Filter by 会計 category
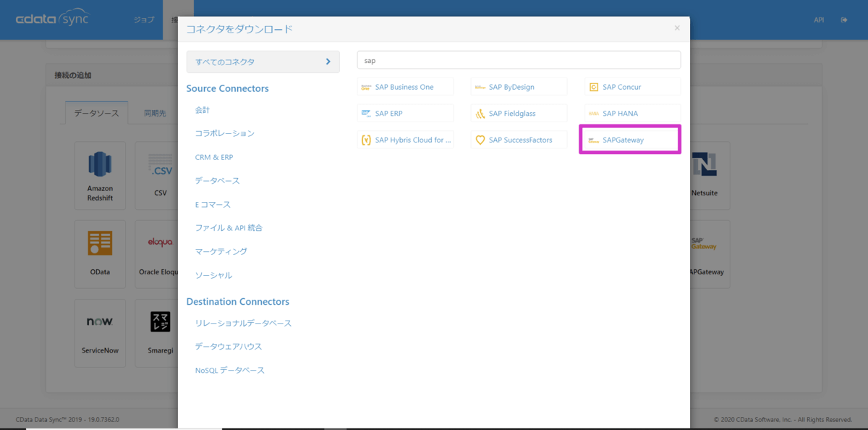This screenshot has height=430, width=868. tap(203, 110)
